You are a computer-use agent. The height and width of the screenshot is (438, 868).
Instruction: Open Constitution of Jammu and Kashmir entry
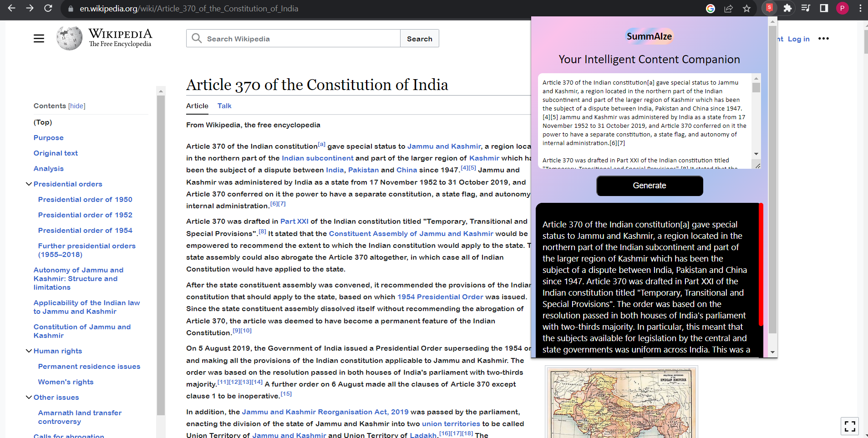pos(82,331)
